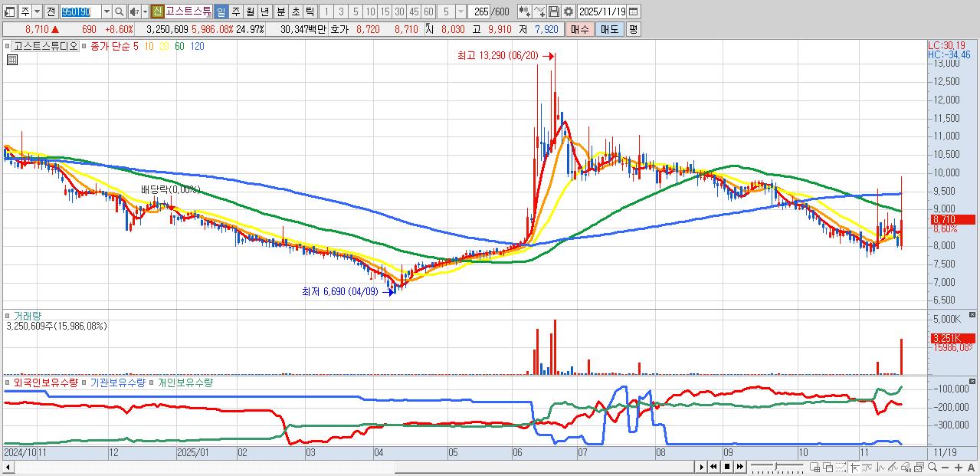Screen dimensions: 980x476
Task: Fast-forward chart replay
Action: (x=739, y=467)
